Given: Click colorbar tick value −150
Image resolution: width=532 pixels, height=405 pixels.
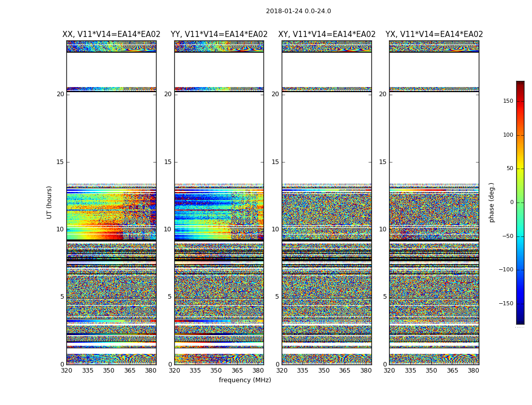Looking at the screenshot, I should click(x=506, y=303).
